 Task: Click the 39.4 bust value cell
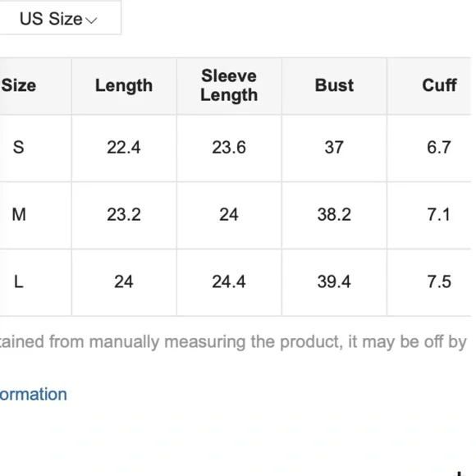[x=334, y=281]
